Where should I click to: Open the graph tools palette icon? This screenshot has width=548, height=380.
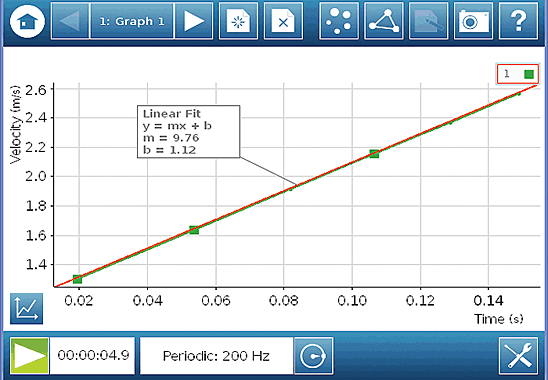click(27, 309)
